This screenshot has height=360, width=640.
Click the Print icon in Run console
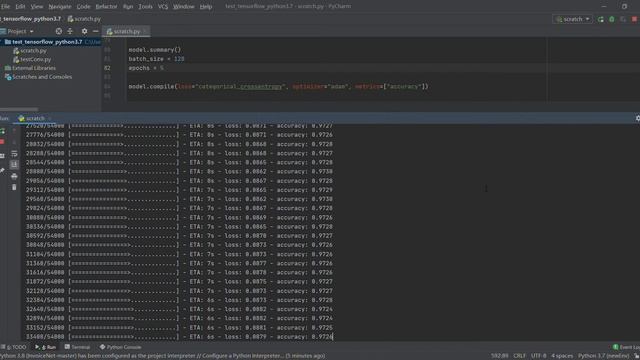click(x=14, y=176)
